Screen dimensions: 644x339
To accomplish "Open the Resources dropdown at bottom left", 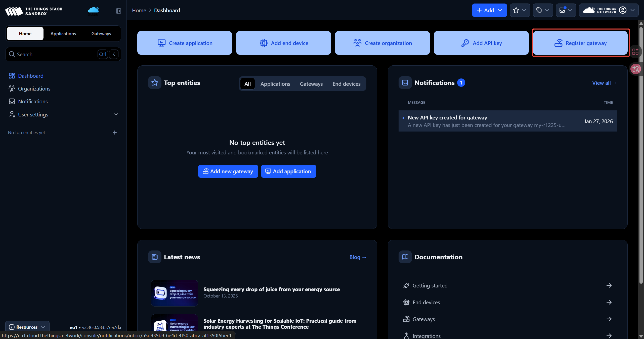I will (x=27, y=327).
